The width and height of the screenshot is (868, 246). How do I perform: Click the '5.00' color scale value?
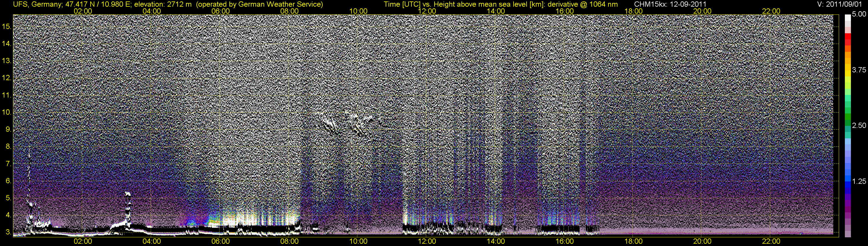[x=859, y=14]
